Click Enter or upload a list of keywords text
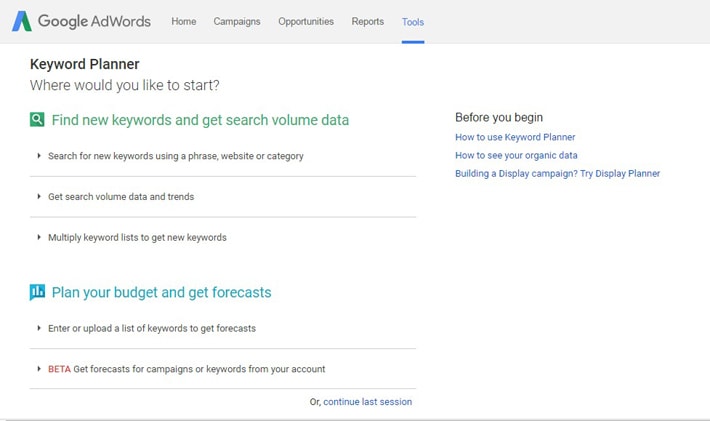This screenshot has width=710, height=421. click(152, 328)
